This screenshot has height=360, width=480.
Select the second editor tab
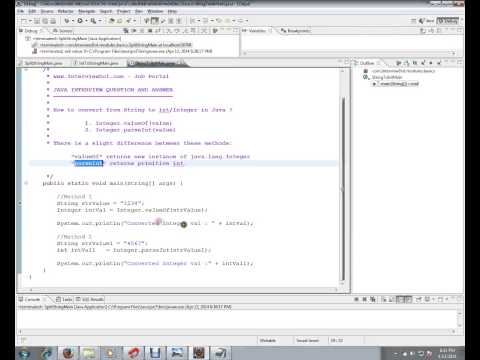(x=96, y=63)
